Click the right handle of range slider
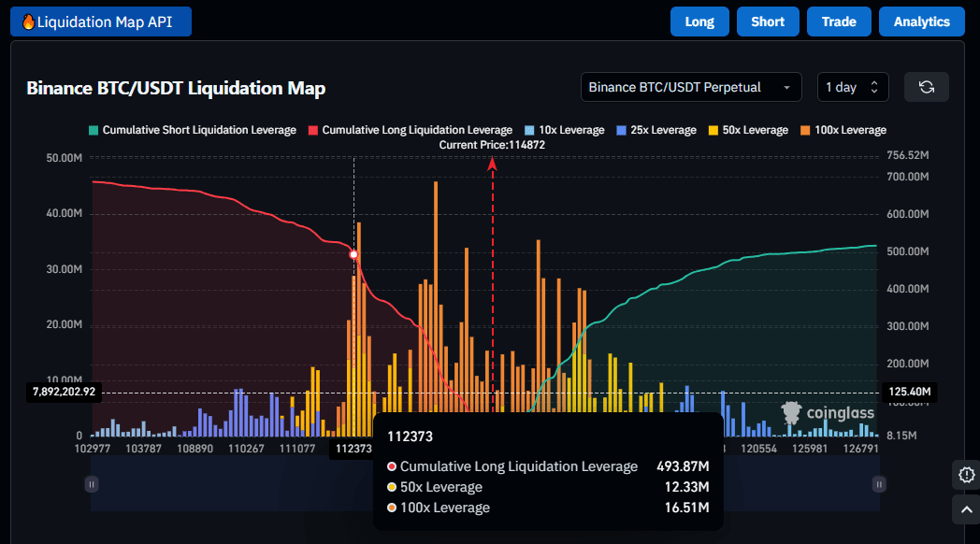The image size is (980, 544). [x=879, y=483]
